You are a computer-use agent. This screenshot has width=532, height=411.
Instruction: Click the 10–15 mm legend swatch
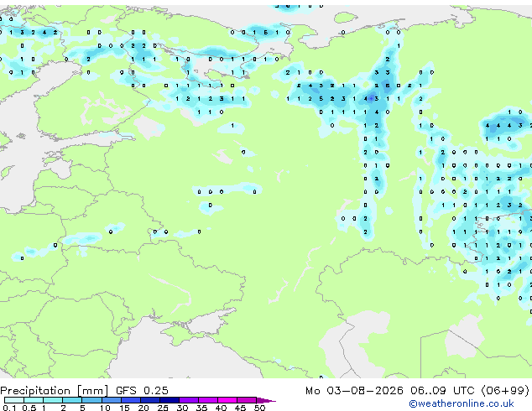[112, 400]
